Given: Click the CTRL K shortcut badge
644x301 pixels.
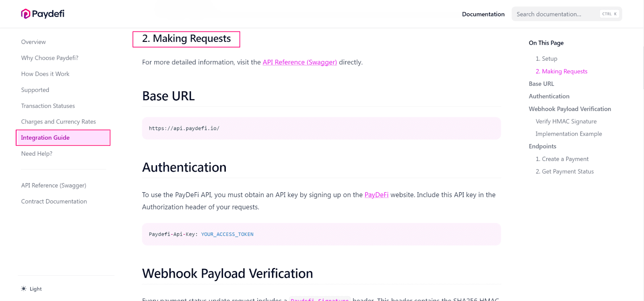Looking at the screenshot, I should [x=609, y=14].
